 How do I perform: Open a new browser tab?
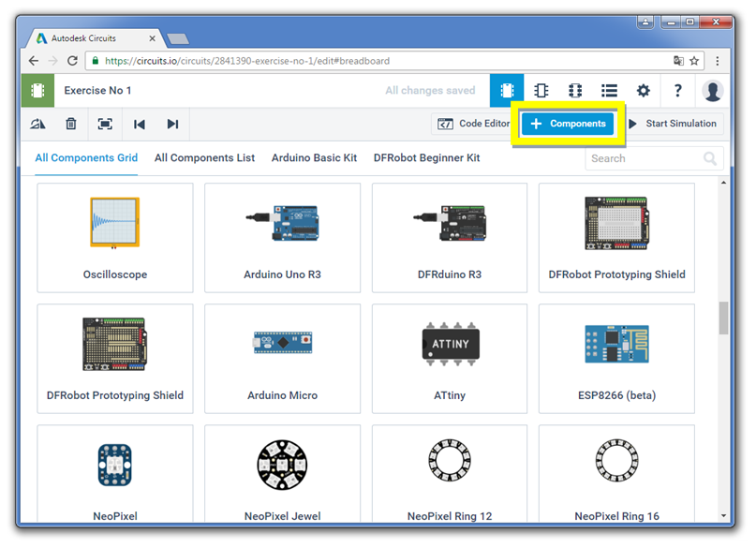point(178,39)
